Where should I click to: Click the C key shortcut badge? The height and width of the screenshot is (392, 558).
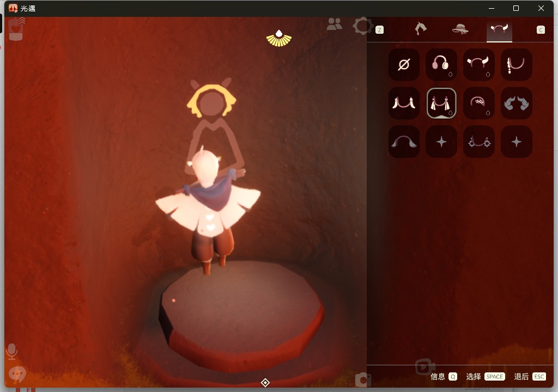pos(541,30)
